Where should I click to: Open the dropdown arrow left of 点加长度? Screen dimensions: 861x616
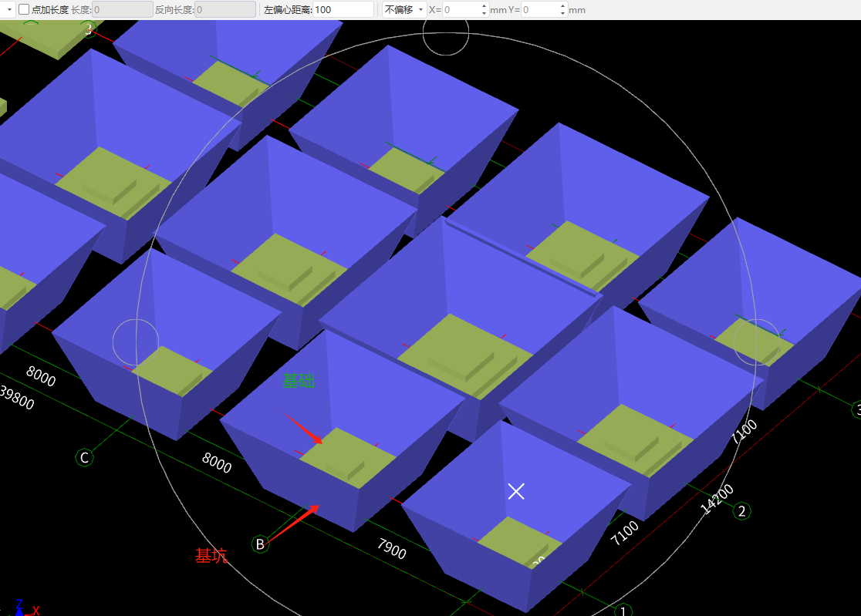coord(8,9)
